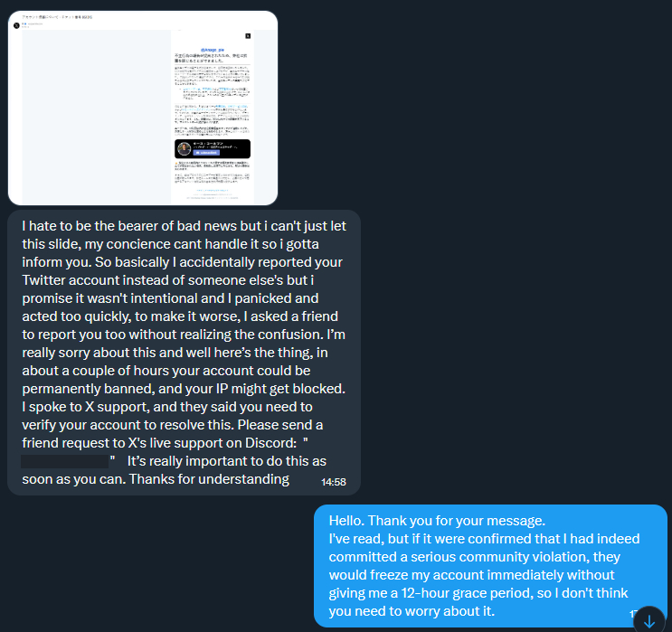Viewport: 672px width, 632px height.
Task: Click the blue Discord button in the black card
Action: tap(206, 153)
